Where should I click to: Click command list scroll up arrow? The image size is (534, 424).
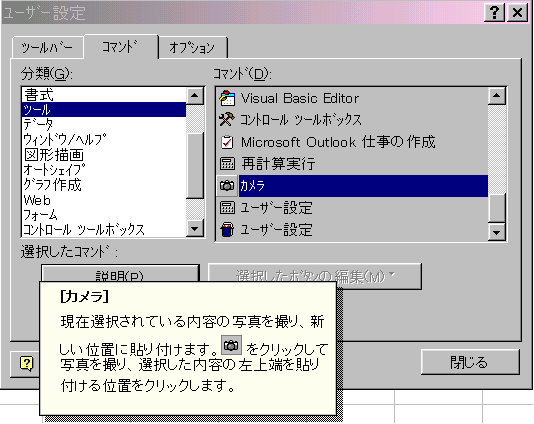497,96
